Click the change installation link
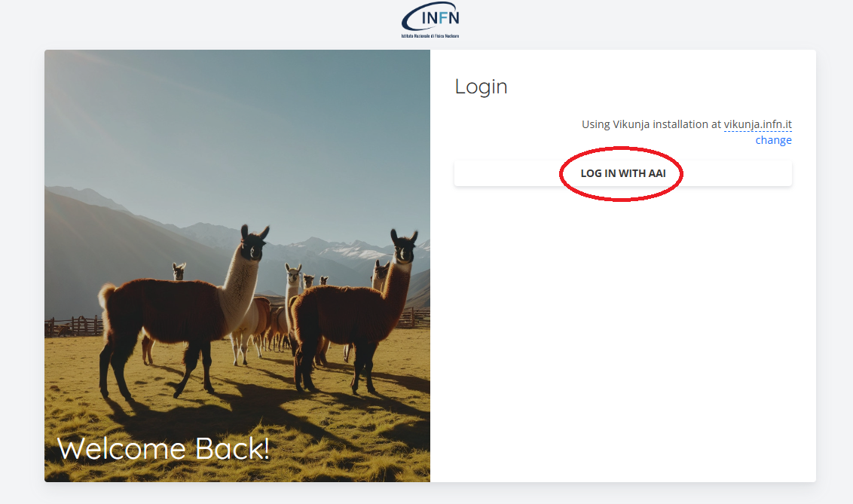853x504 pixels. (773, 140)
